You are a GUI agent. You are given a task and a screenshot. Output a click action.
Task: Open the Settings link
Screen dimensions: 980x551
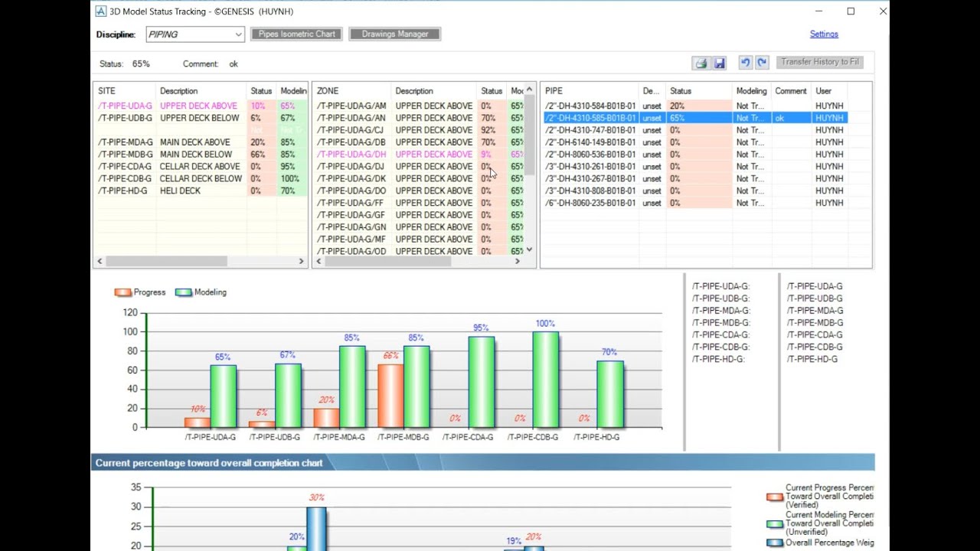pyautogui.click(x=824, y=34)
